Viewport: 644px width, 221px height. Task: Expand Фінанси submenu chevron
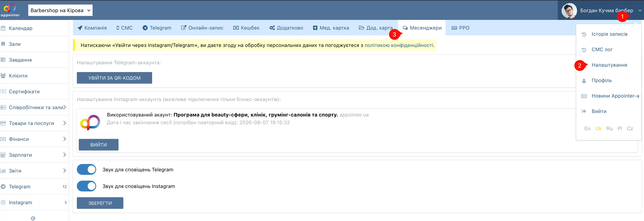[65, 139]
